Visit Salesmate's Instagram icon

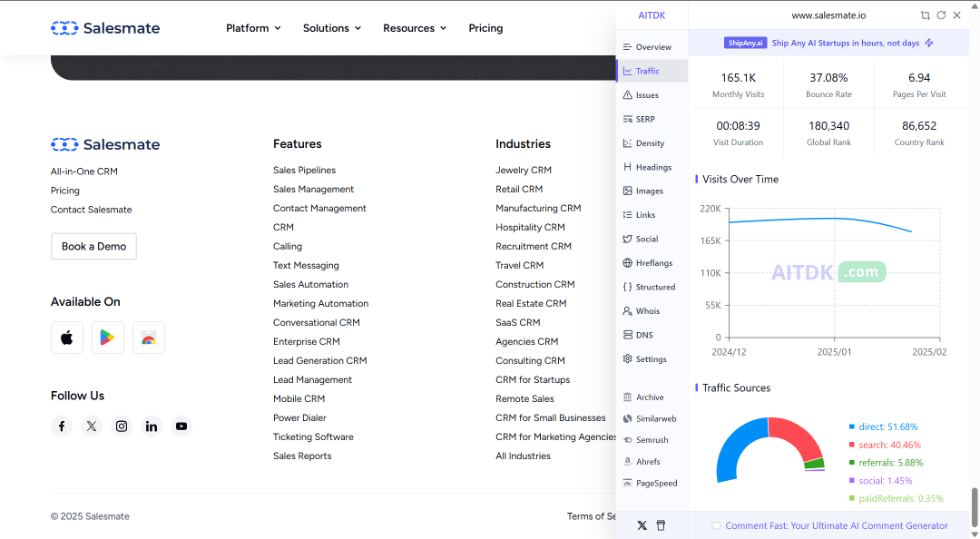tap(122, 426)
